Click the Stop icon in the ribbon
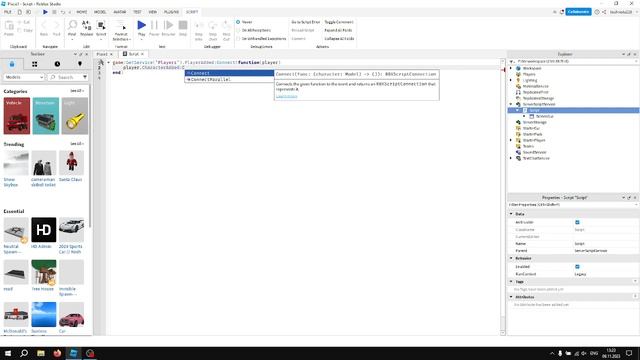Image resolution: width=640 pixels, height=360 pixels. (x=183, y=25)
